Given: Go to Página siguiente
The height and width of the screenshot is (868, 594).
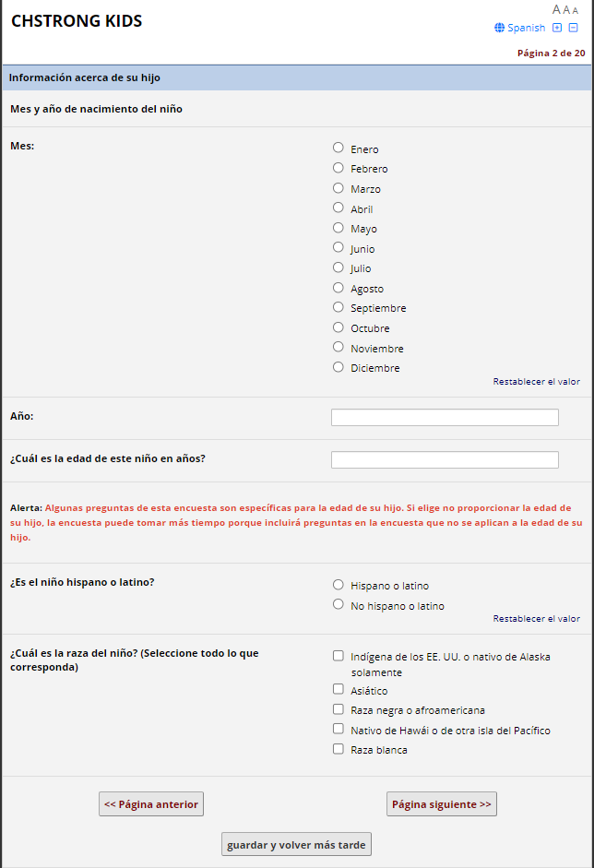Looking at the screenshot, I should tap(442, 804).
